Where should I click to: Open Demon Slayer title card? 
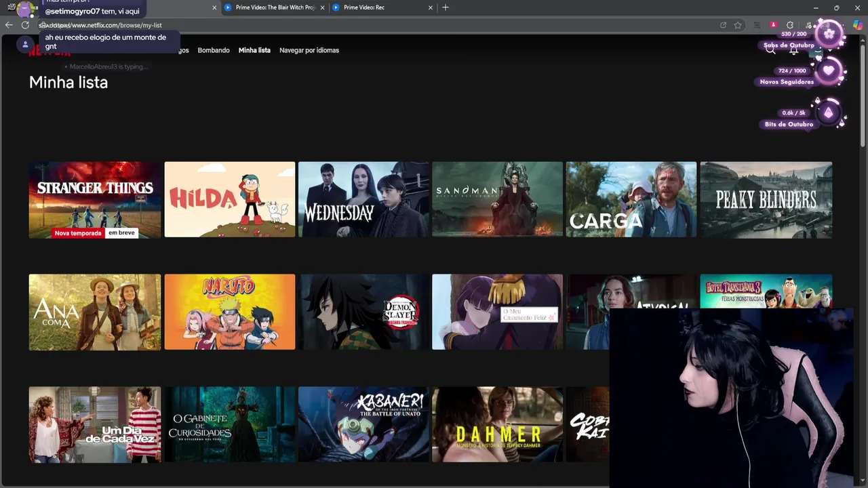coord(363,312)
